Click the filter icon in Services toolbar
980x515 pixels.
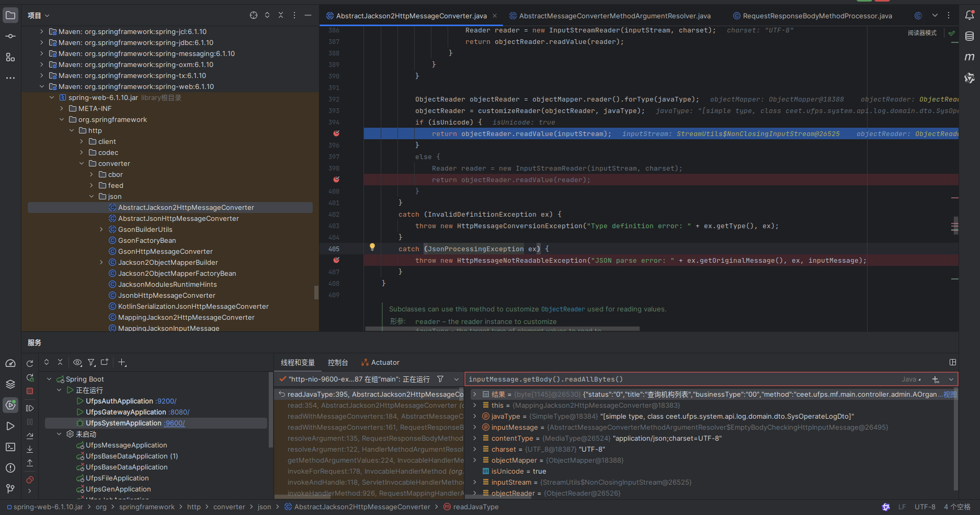point(92,362)
